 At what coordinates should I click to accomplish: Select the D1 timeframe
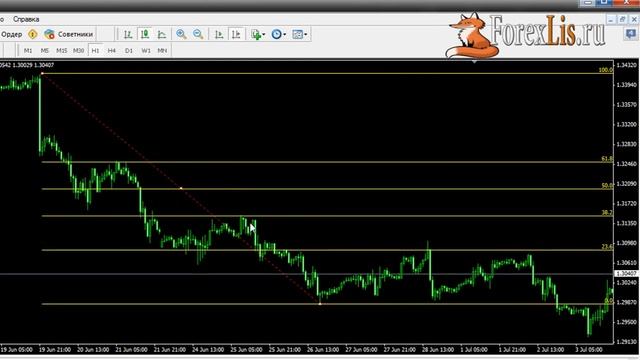[x=129, y=51]
